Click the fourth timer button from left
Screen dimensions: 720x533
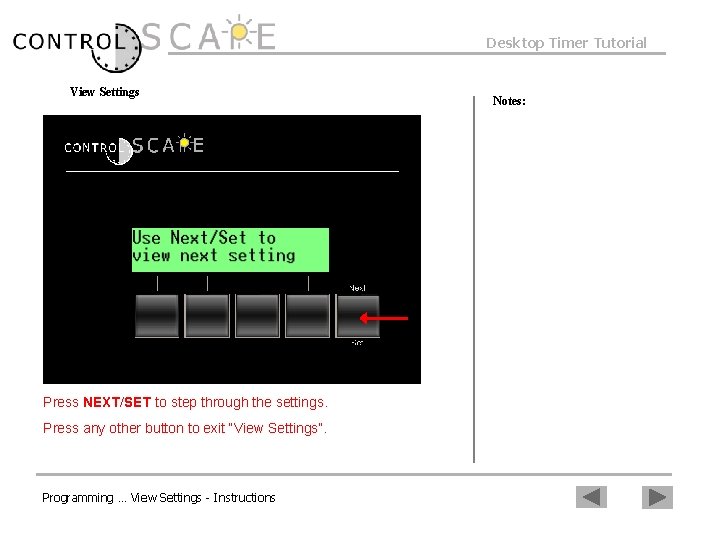click(x=307, y=316)
